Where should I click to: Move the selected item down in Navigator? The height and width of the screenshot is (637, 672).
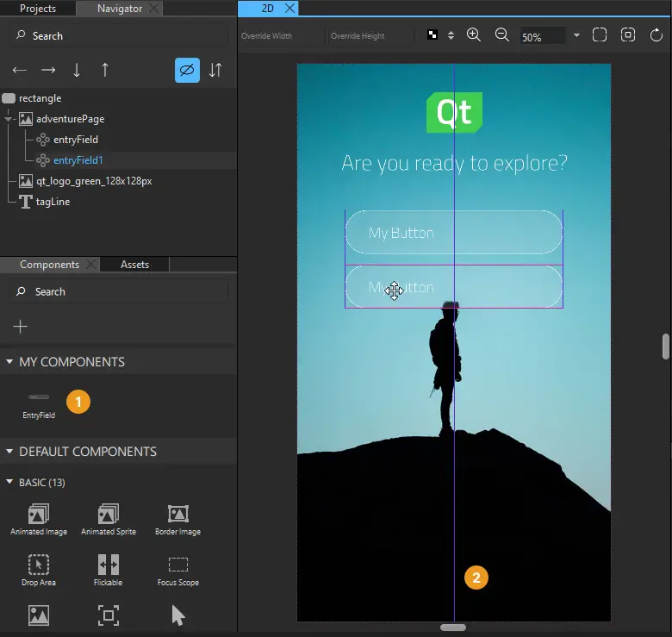tap(77, 70)
